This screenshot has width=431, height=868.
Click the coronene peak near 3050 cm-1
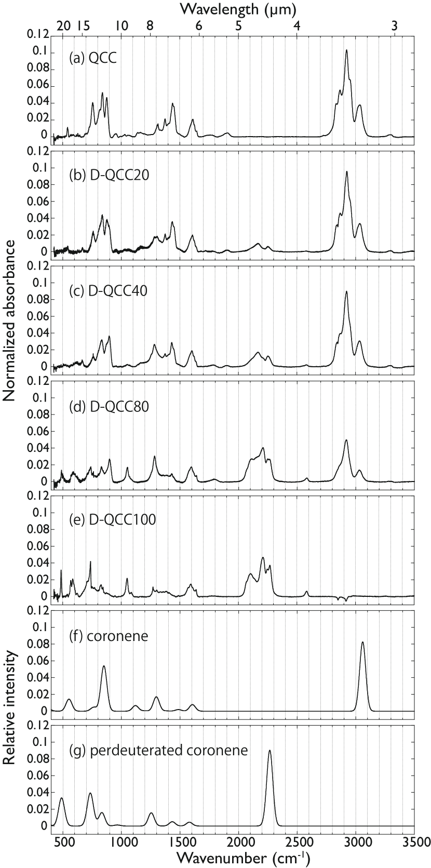coord(362,643)
